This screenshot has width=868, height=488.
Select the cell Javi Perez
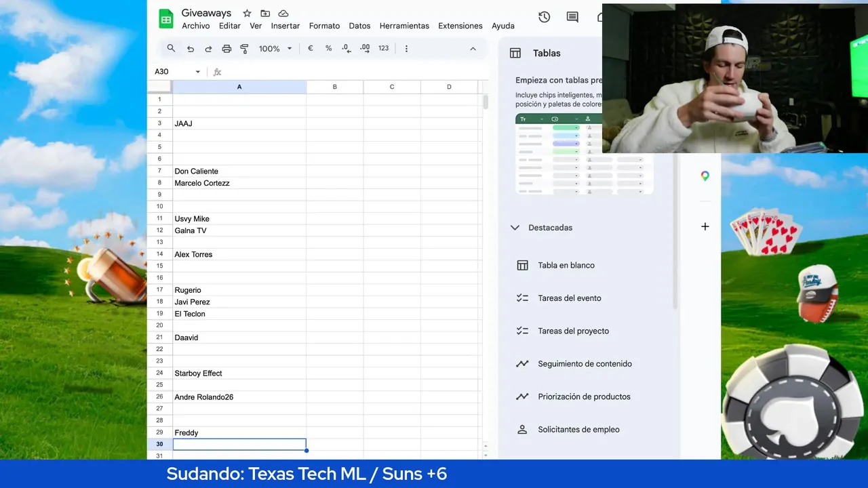coord(239,302)
